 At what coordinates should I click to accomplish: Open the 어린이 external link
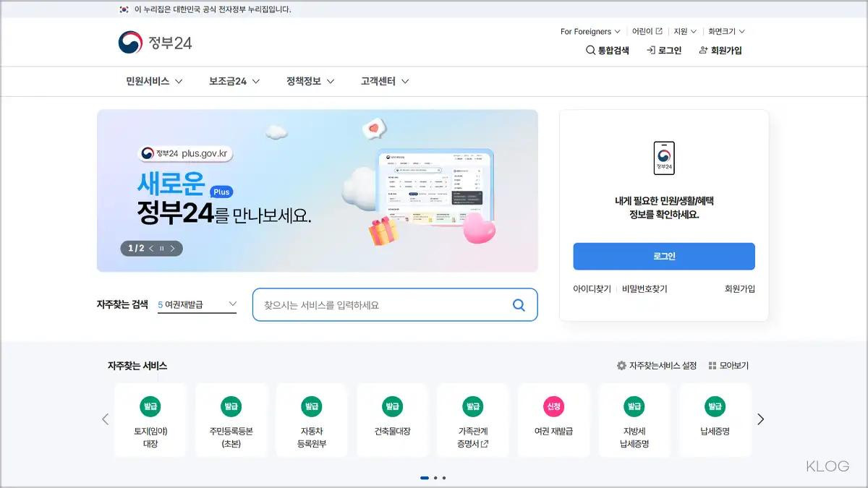(647, 31)
